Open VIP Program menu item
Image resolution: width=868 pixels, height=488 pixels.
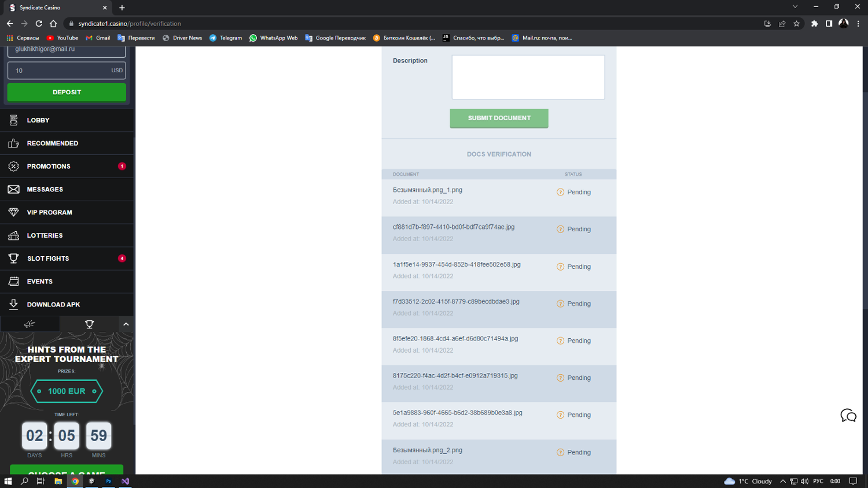point(67,213)
